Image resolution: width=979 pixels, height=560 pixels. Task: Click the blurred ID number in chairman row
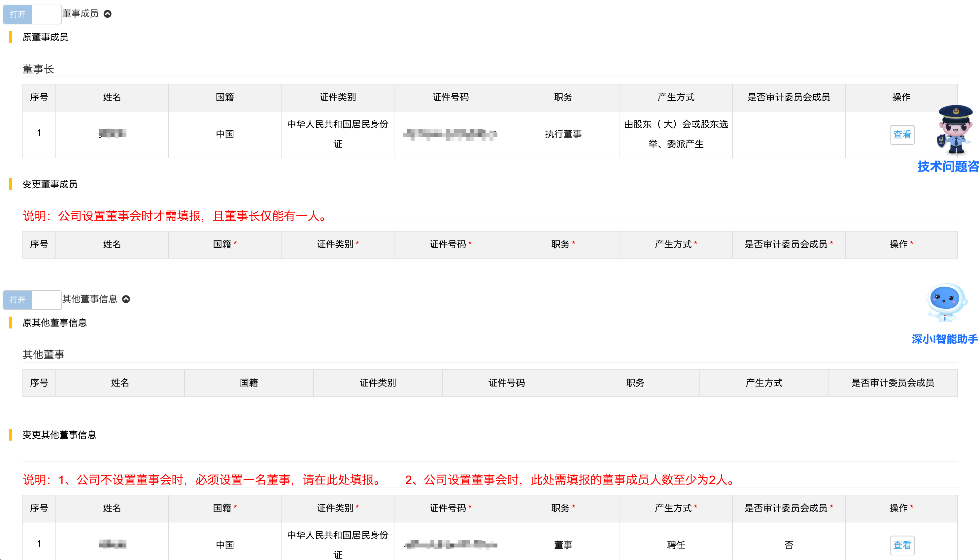450,134
